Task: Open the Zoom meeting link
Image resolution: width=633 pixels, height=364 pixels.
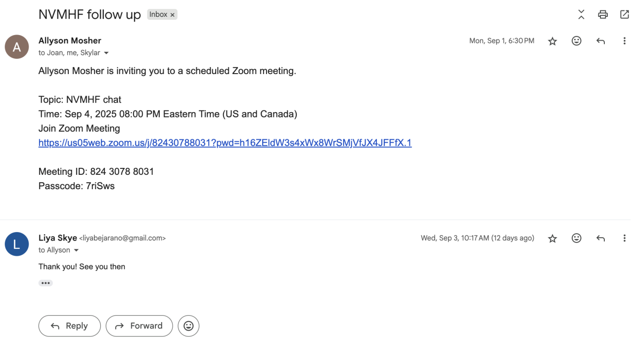Action: (225, 143)
